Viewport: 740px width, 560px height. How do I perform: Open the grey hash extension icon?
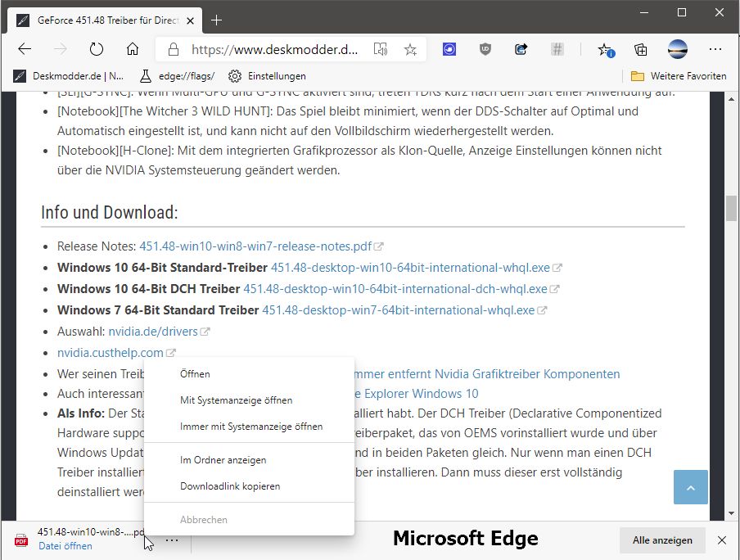point(557,49)
